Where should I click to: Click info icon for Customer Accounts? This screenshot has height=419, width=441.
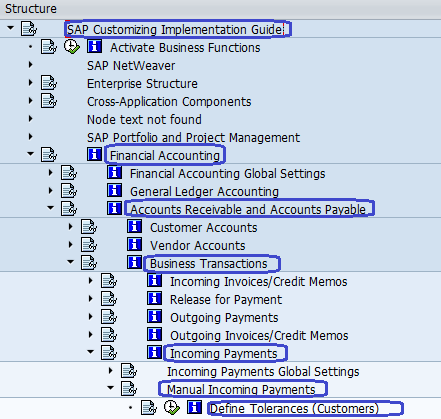tap(134, 226)
